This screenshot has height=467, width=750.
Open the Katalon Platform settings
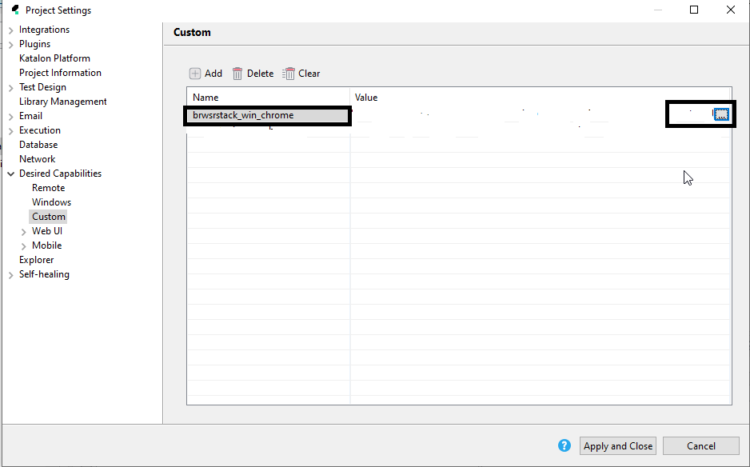point(55,58)
